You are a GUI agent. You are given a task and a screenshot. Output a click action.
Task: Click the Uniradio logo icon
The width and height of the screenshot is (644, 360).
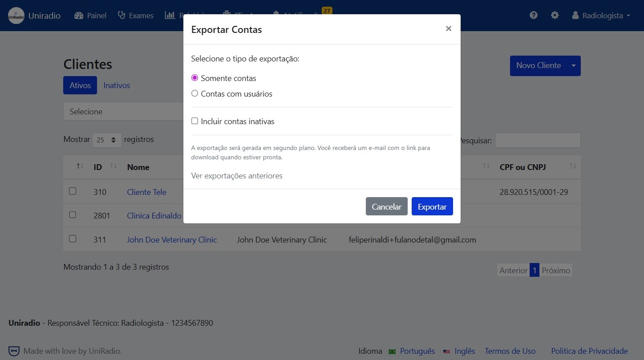click(x=16, y=16)
